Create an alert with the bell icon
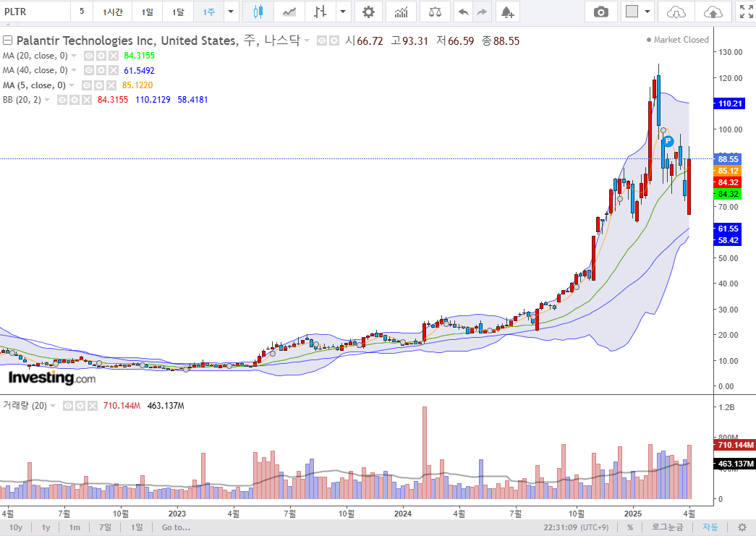Viewport: 756px width, 536px height. point(506,12)
